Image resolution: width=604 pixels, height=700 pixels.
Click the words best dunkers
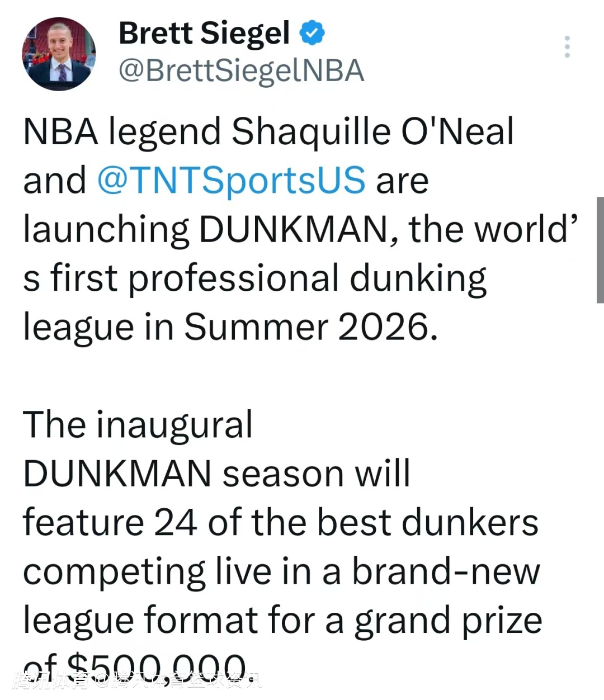pos(427,523)
